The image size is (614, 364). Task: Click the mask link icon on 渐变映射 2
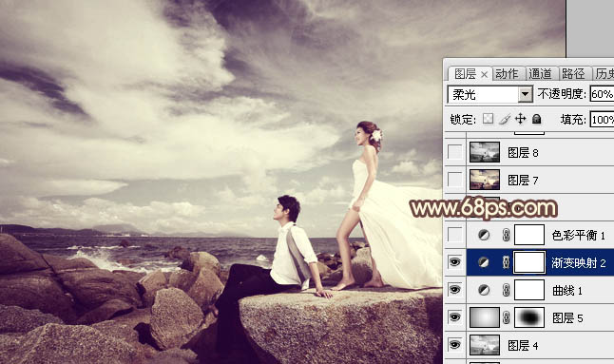[x=506, y=262]
